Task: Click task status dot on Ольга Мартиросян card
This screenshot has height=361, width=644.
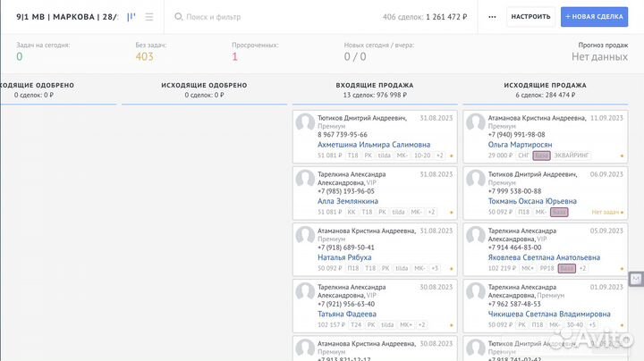Action: click(622, 155)
